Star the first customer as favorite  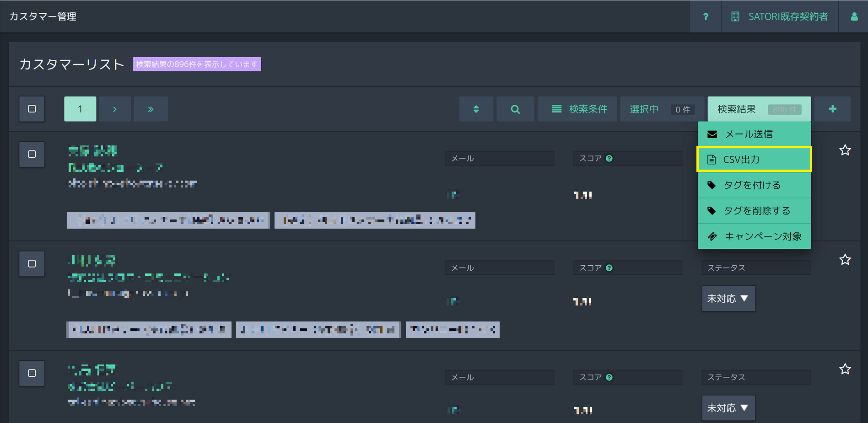pyautogui.click(x=845, y=150)
